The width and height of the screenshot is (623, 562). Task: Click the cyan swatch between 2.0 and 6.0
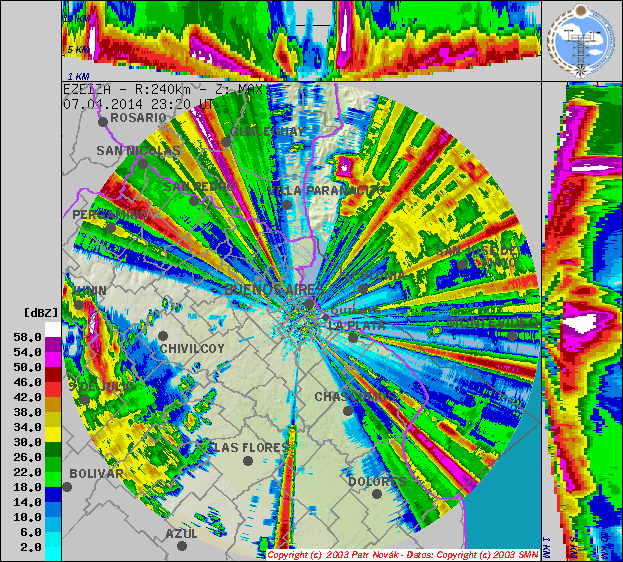[53, 540]
